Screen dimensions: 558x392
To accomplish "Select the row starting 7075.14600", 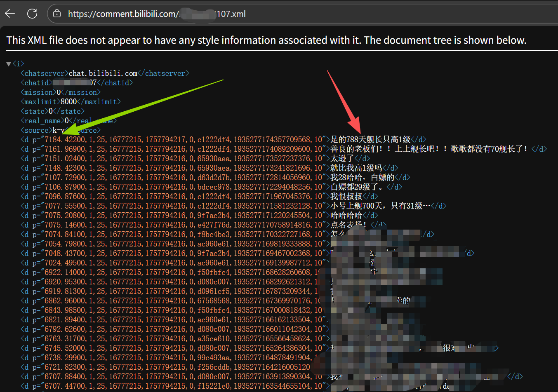I will click(203, 225).
